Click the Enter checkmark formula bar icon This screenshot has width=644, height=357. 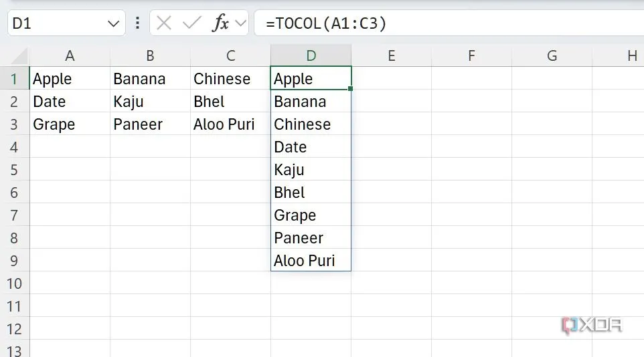[x=191, y=23]
